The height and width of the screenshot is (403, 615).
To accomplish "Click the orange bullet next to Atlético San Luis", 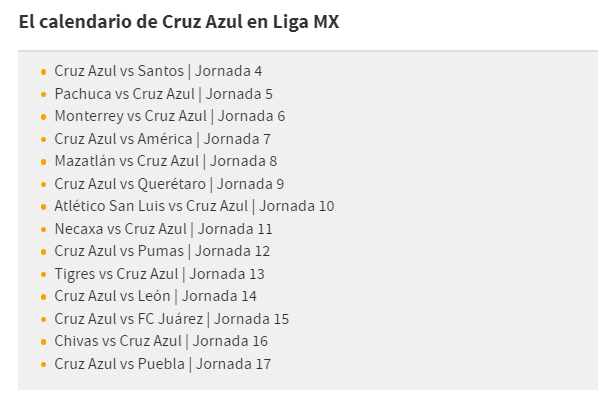I will (x=43, y=207).
